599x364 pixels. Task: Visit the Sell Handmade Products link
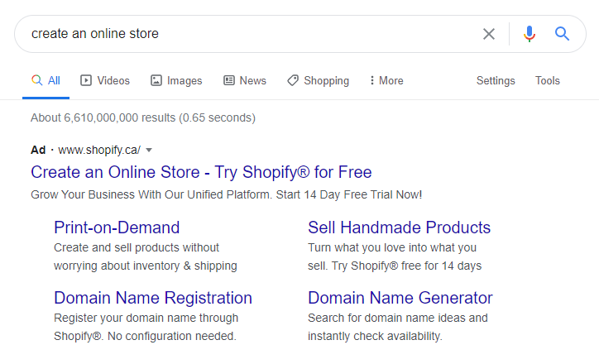click(x=399, y=227)
